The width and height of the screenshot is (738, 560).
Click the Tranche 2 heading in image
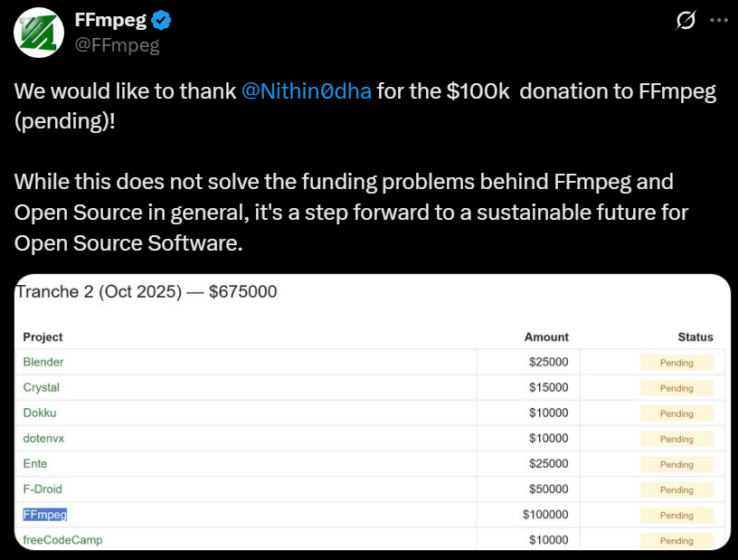pos(147,292)
